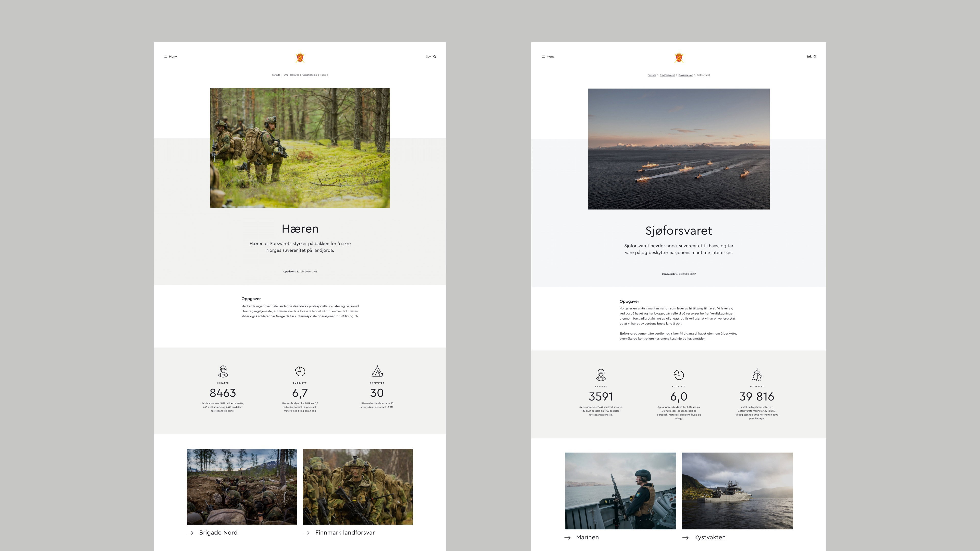Screen dimensions: 980x551
Task: Click Søk on the Sjøforsvaret page
Action: point(811,57)
